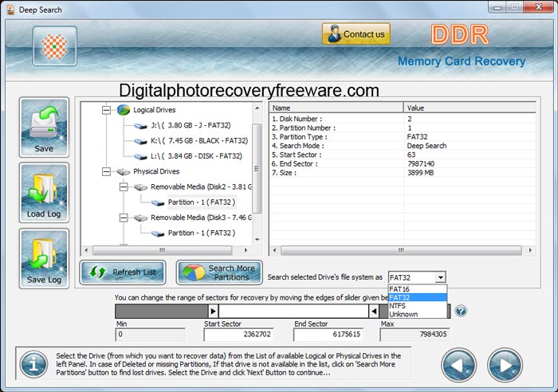Click the left start handle of sector slider
This screenshot has height=392, width=558.
click(213, 312)
